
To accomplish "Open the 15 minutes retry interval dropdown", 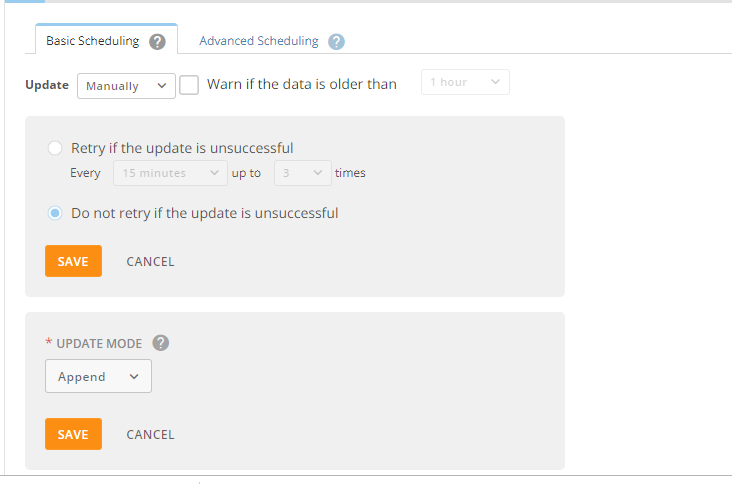I will click(x=170, y=173).
